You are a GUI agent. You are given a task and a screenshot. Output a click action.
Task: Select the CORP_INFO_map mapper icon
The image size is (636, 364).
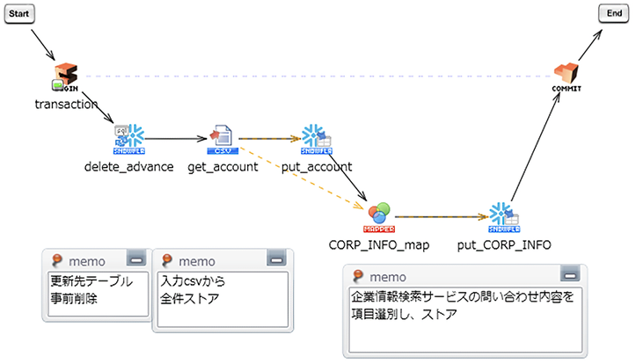[x=378, y=214]
